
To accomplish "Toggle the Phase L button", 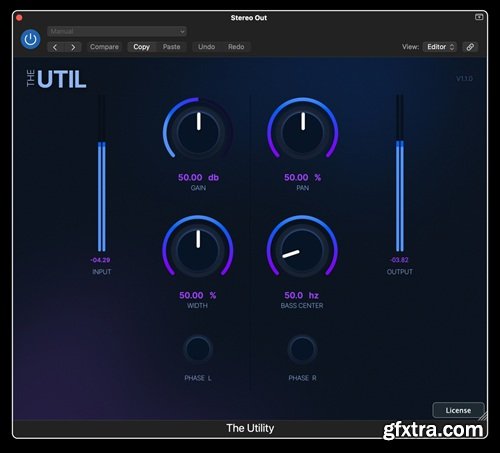I will click(x=198, y=349).
